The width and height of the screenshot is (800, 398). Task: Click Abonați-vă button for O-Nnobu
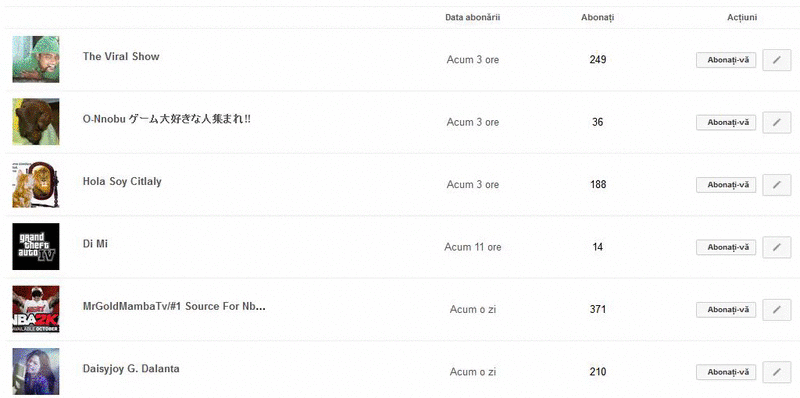click(x=726, y=122)
